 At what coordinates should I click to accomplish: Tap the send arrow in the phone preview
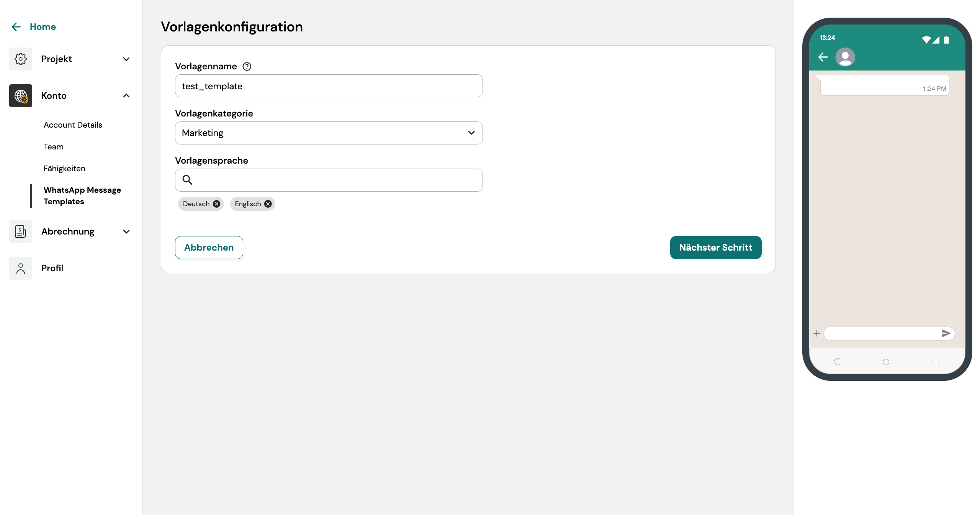tap(946, 333)
